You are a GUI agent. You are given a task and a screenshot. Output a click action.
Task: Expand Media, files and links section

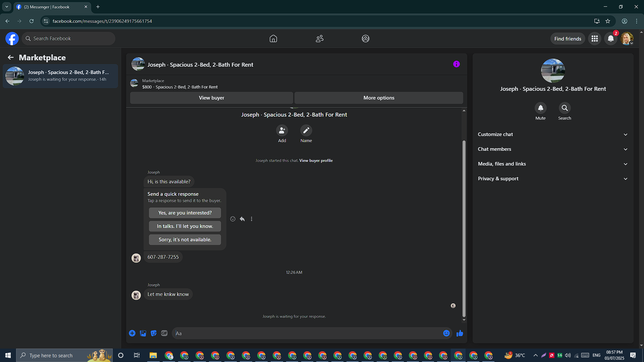click(x=553, y=164)
